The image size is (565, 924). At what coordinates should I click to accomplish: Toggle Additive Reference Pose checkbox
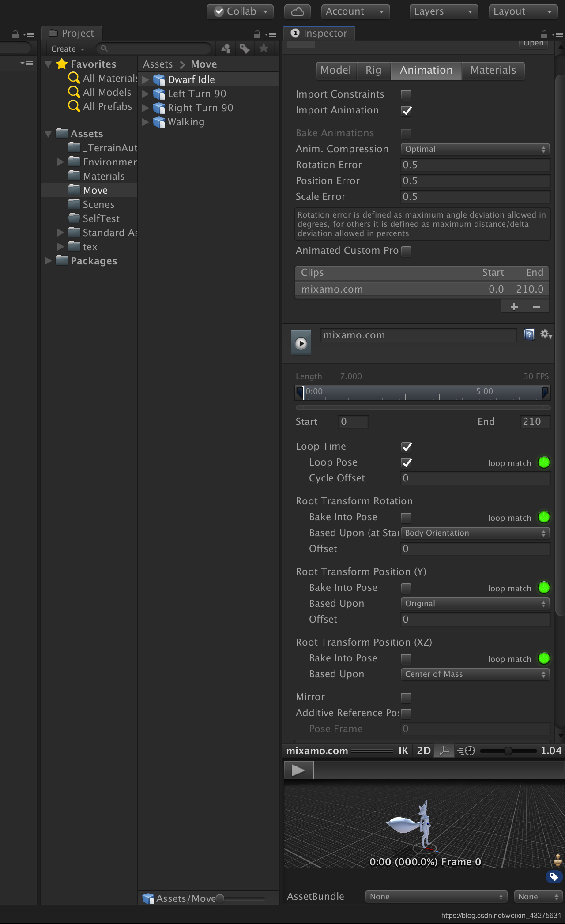406,714
